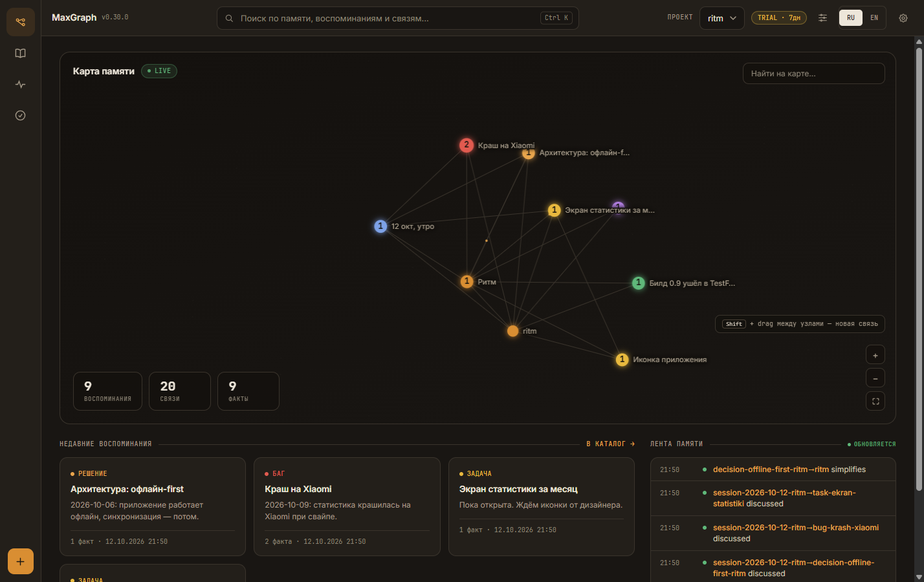The width and height of the screenshot is (924, 582).
Task: Open the Экран статистики за месяц card
Action: [541, 506]
